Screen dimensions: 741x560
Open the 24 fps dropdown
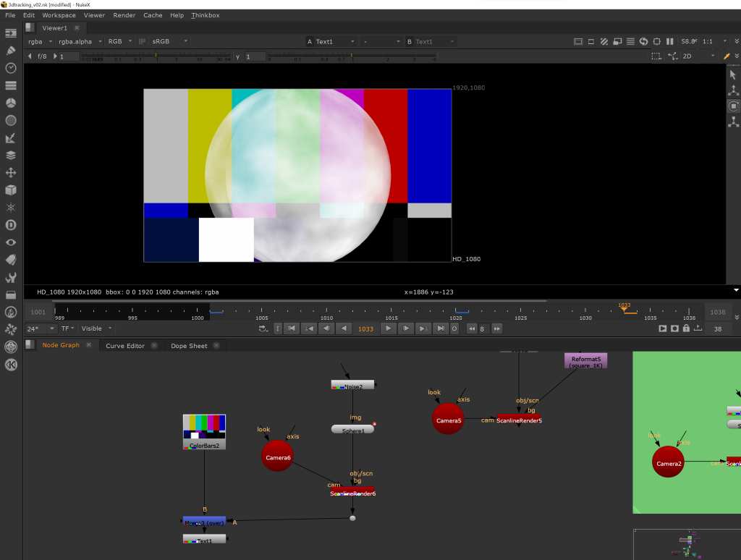coord(41,329)
